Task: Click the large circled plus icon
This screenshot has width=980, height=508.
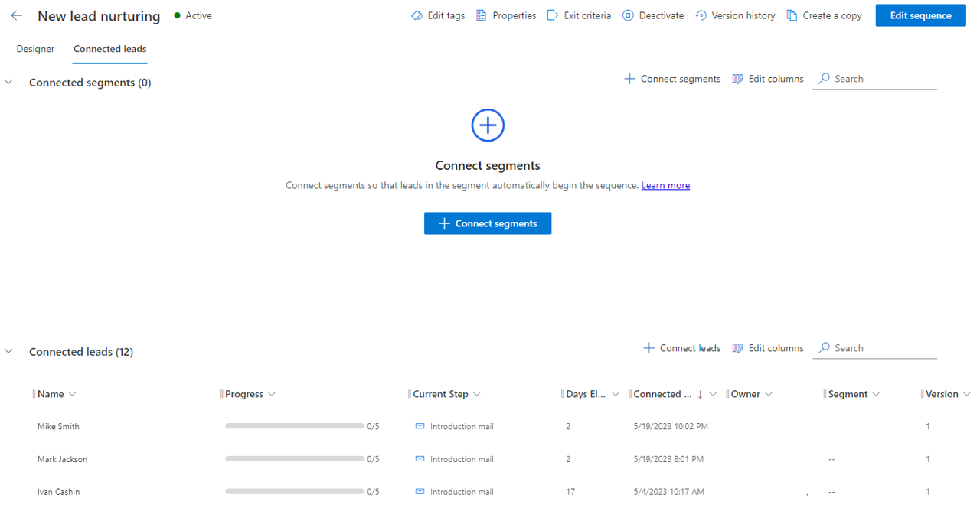Action: pos(488,125)
